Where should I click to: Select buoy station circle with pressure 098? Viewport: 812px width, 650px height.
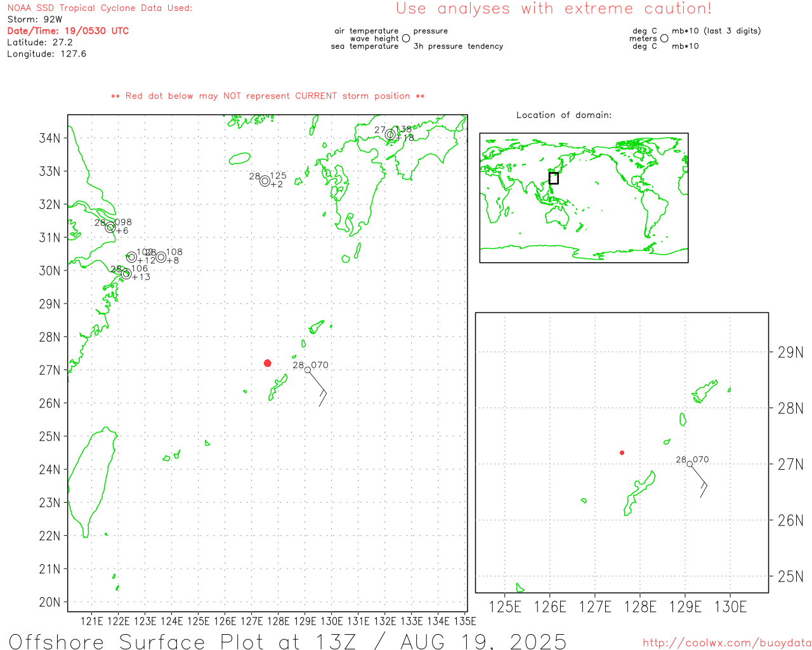(110, 227)
